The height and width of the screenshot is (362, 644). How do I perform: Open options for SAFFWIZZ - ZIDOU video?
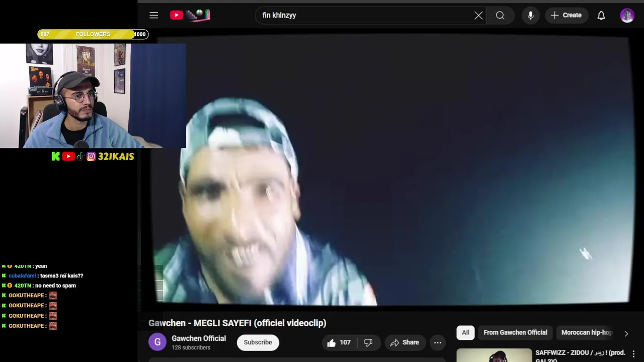coord(633,354)
